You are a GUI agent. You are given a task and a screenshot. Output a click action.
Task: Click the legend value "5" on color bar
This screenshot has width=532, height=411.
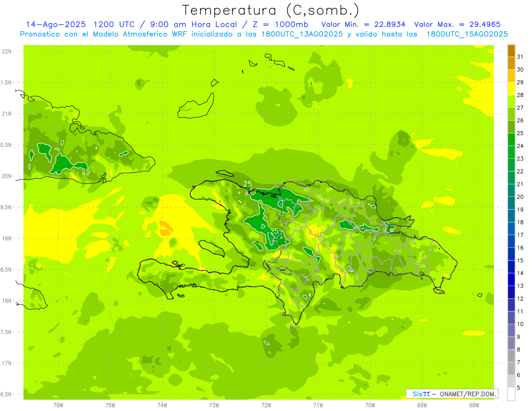tap(519, 388)
